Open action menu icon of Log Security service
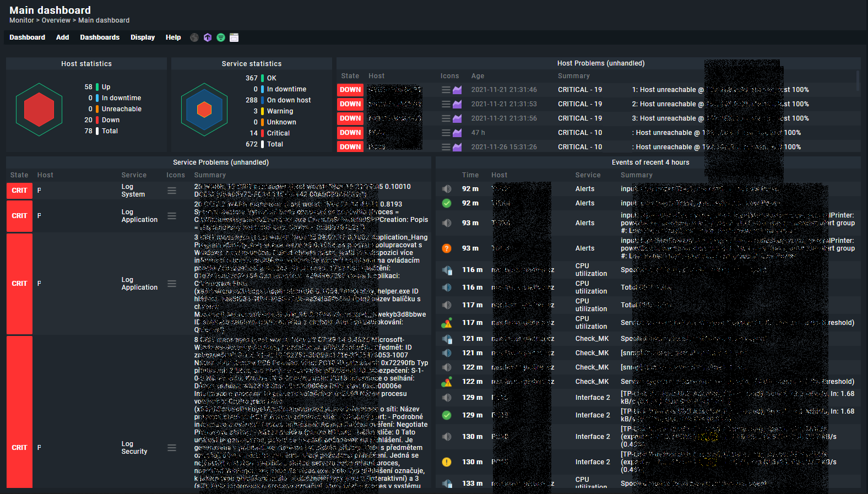868x494 pixels. (x=172, y=448)
